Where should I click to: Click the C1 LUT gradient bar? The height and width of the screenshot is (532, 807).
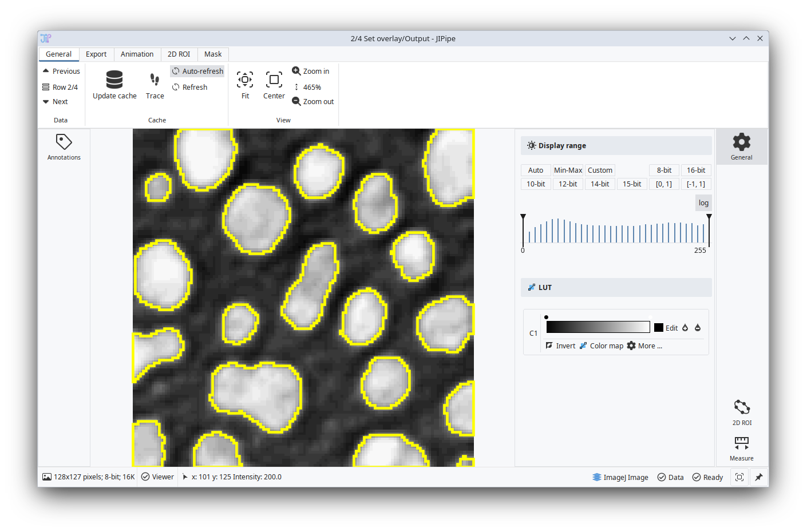[x=598, y=327]
